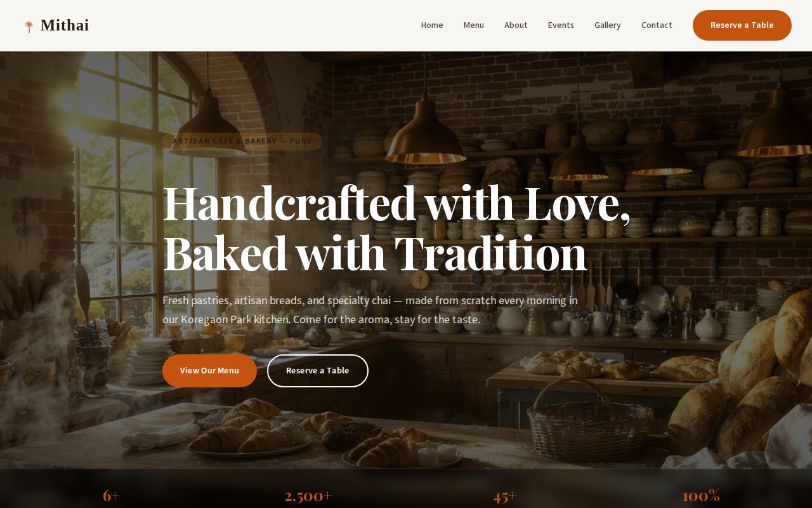Select Contact in the navigation bar
Screen dimensions: 812x508
657,25
